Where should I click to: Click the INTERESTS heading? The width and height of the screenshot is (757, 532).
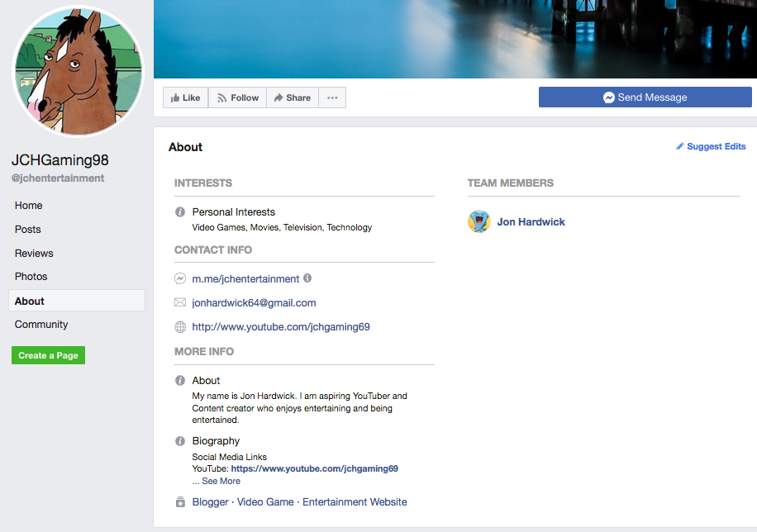coord(203,183)
